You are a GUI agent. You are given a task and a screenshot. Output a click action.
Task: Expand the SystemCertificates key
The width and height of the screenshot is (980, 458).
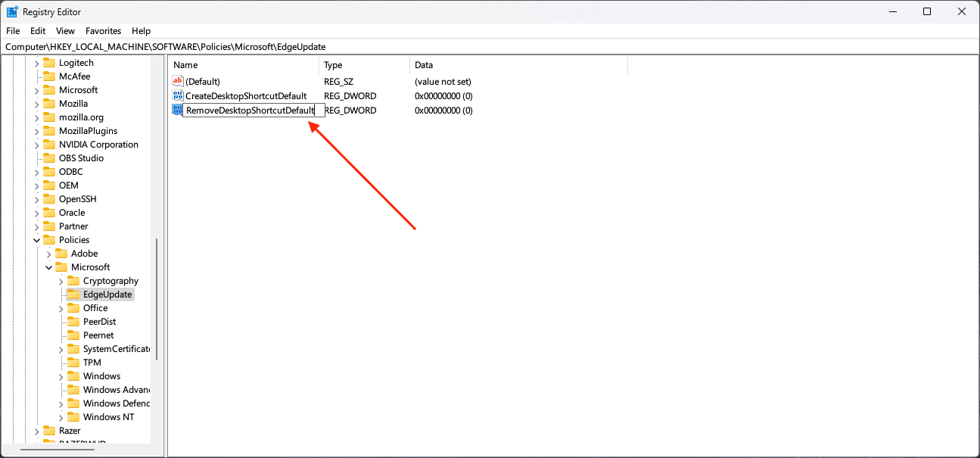(x=61, y=349)
